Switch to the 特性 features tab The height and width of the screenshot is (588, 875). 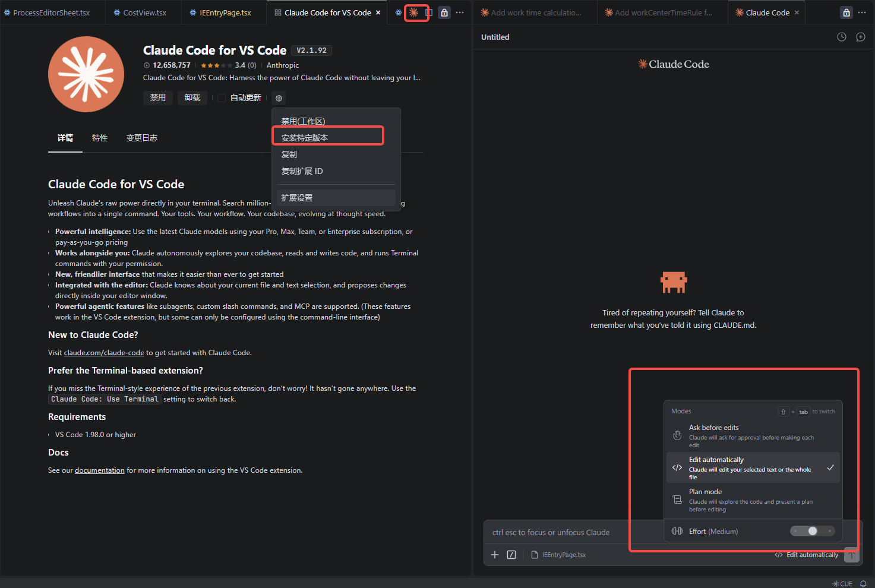coord(100,138)
